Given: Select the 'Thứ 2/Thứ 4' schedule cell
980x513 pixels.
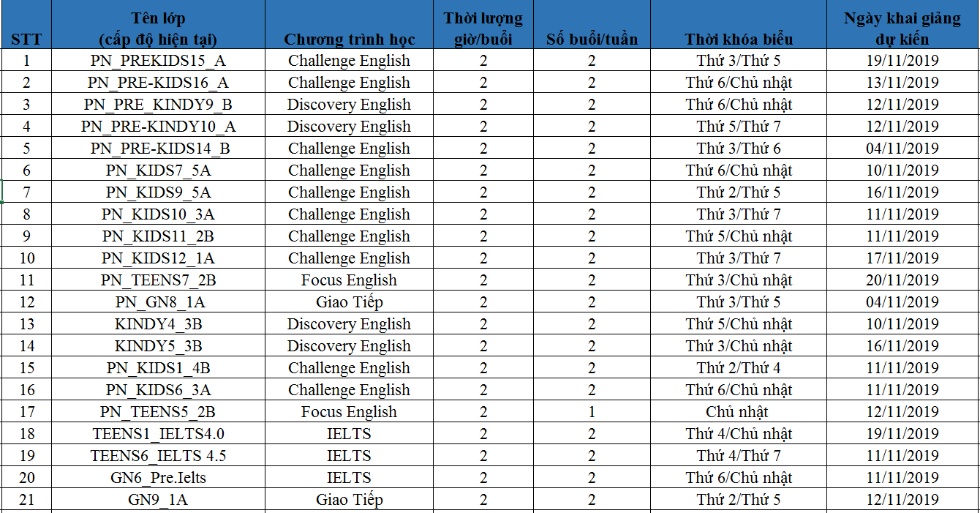Looking at the screenshot, I should pos(739,368).
